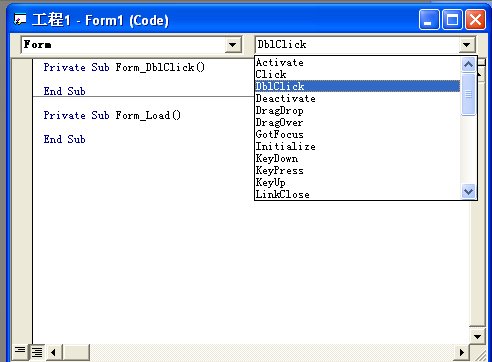Click the code window title bar icon

20,20
